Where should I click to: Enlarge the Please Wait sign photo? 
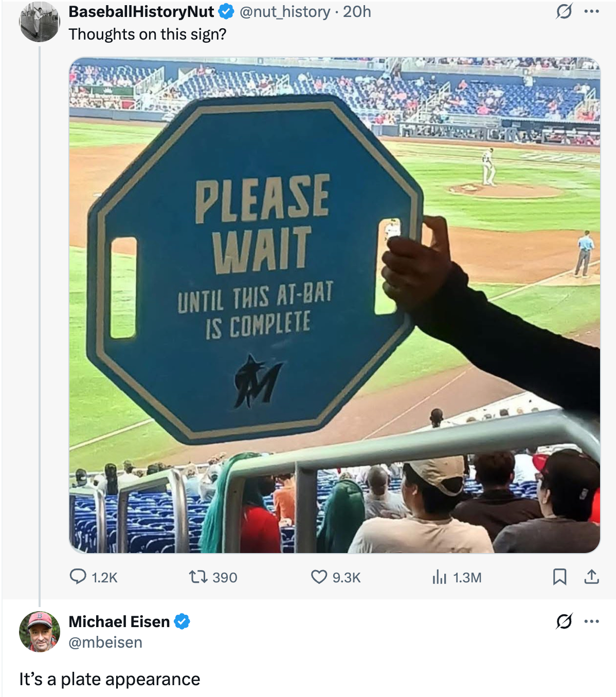[335, 305]
